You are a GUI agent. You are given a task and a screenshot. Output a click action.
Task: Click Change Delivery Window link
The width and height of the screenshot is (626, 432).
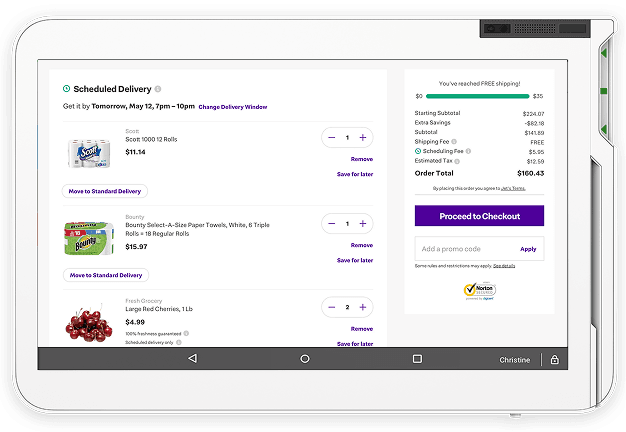click(x=233, y=106)
